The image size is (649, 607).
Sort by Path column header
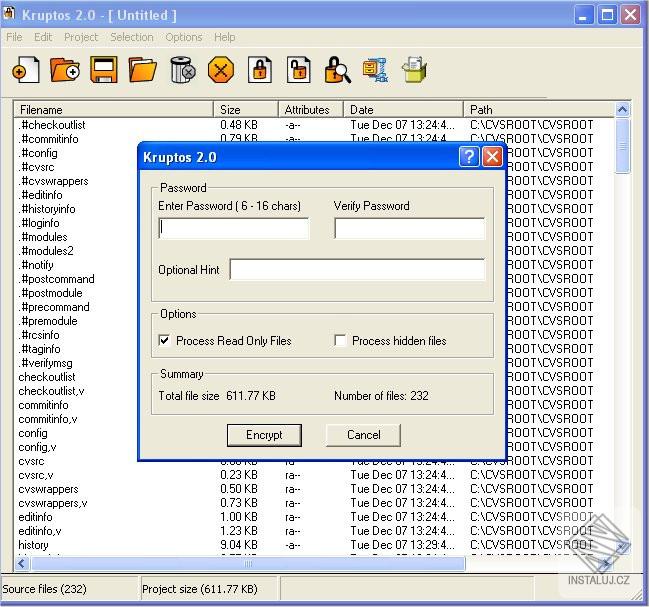(539, 110)
